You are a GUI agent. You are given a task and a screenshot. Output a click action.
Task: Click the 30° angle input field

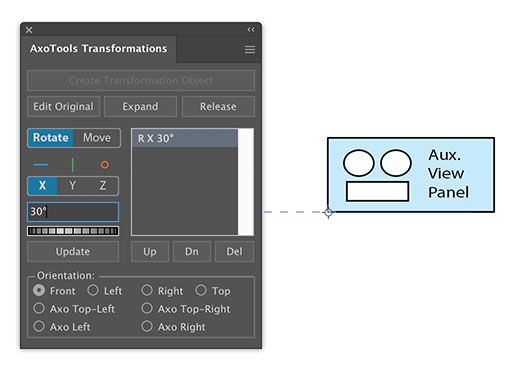pos(73,212)
